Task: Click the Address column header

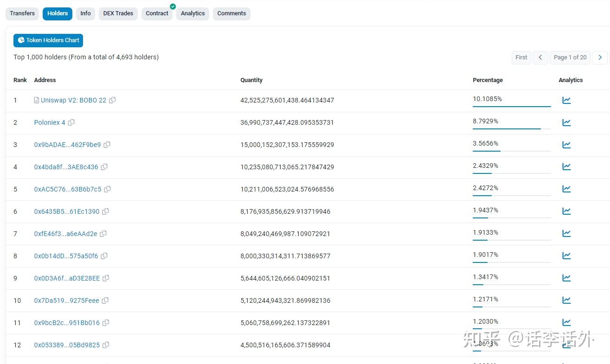Action: [x=45, y=80]
